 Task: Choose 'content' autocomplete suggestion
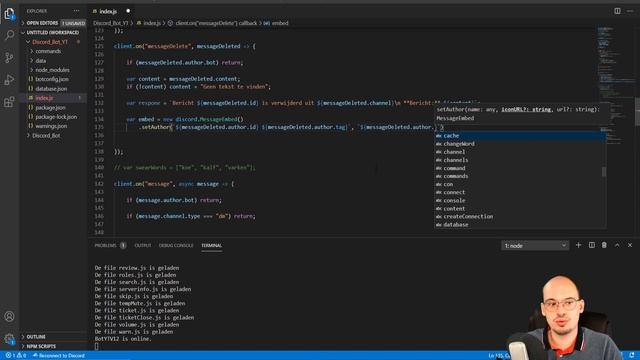coord(520,209)
